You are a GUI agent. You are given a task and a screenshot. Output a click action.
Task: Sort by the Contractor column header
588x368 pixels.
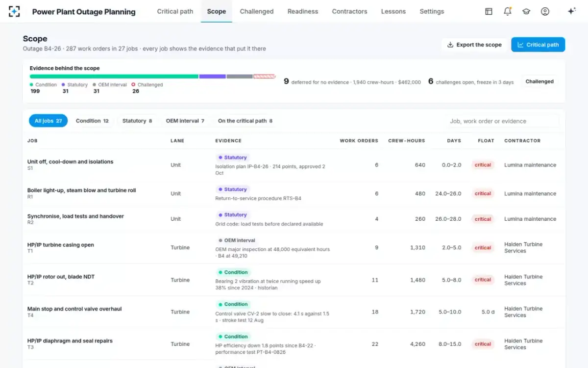(x=522, y=141)
